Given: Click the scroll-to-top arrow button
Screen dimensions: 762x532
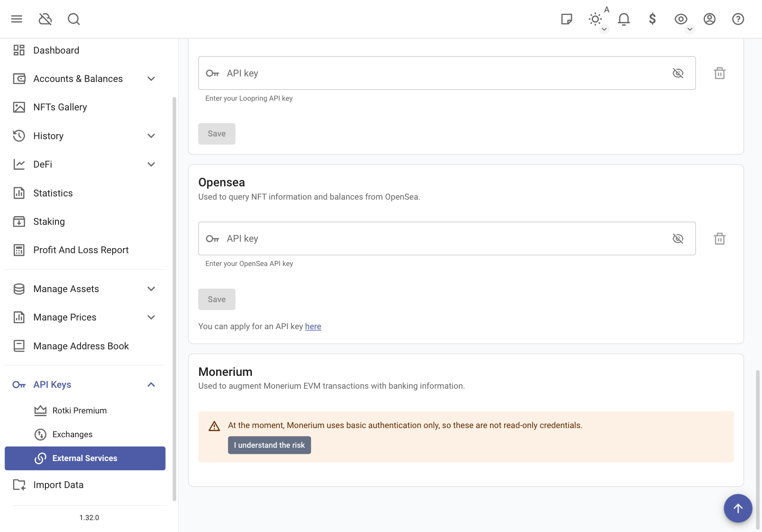Looking at the screenshot, I should coord(738,508).
